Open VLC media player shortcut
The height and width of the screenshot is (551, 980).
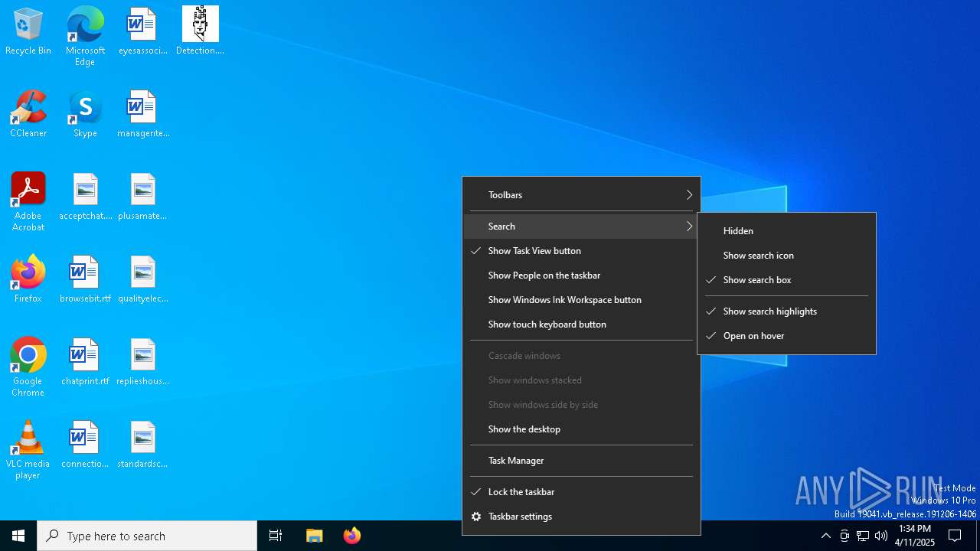[x=28, y=450]
